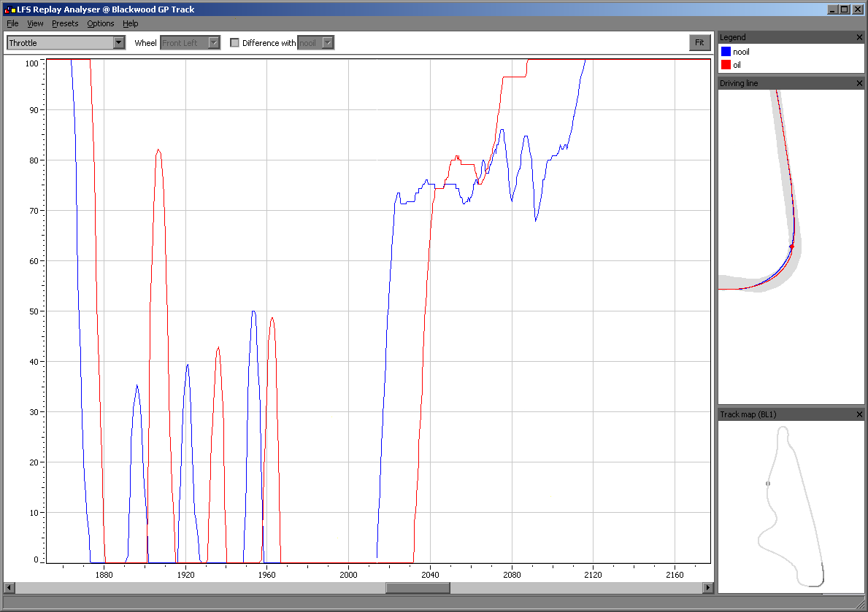The height and width of the screenshot is (612, 868).
Task: Open the Wheel Front Left dropdown
Action: pyautogui.click(x=214, y=42)
